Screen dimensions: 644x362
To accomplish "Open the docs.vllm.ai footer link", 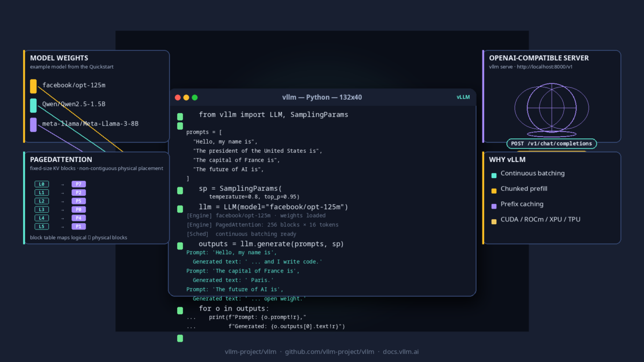I will [401, 352].
